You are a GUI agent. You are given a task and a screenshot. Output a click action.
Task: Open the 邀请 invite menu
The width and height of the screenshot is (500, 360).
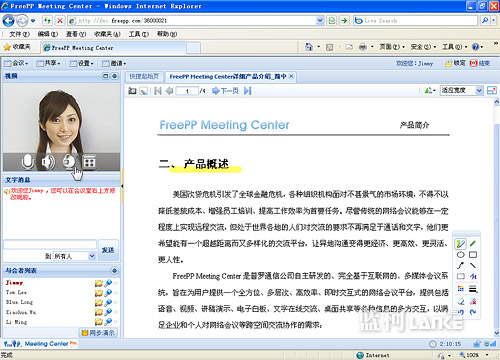[114, 63]
